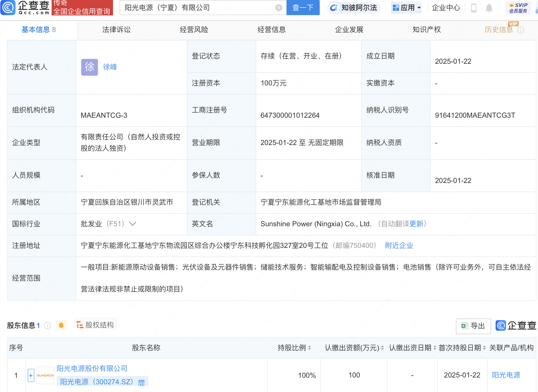Image resolution: width=538 pixels, height=392 pixels.
Task: Click the Qichacha logo icon
Action: point(8,7)
